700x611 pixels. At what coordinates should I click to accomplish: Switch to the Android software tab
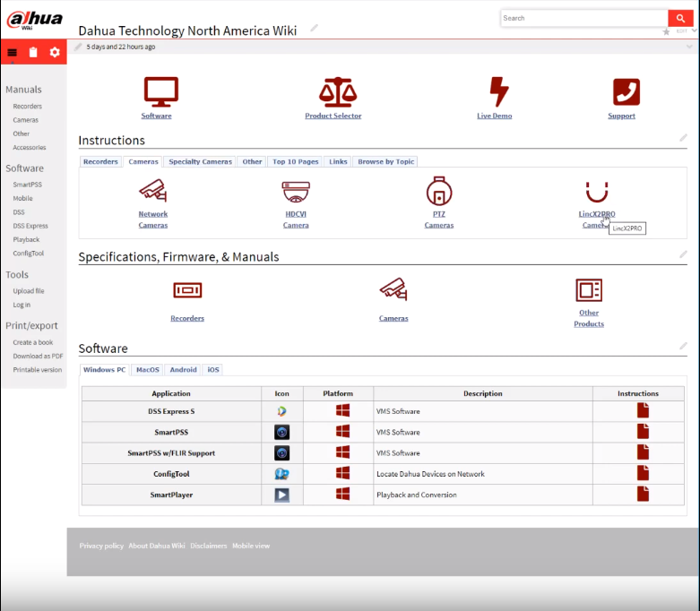pos(183,369)
